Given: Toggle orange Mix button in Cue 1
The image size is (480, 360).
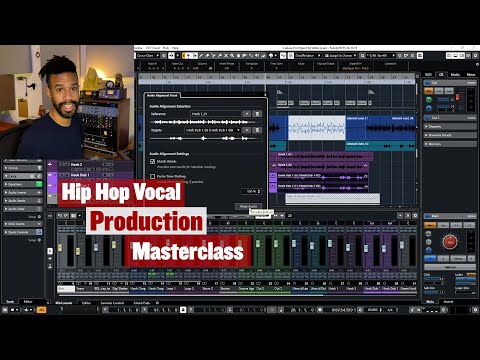Looking at the screenshot, I should 429,90.
